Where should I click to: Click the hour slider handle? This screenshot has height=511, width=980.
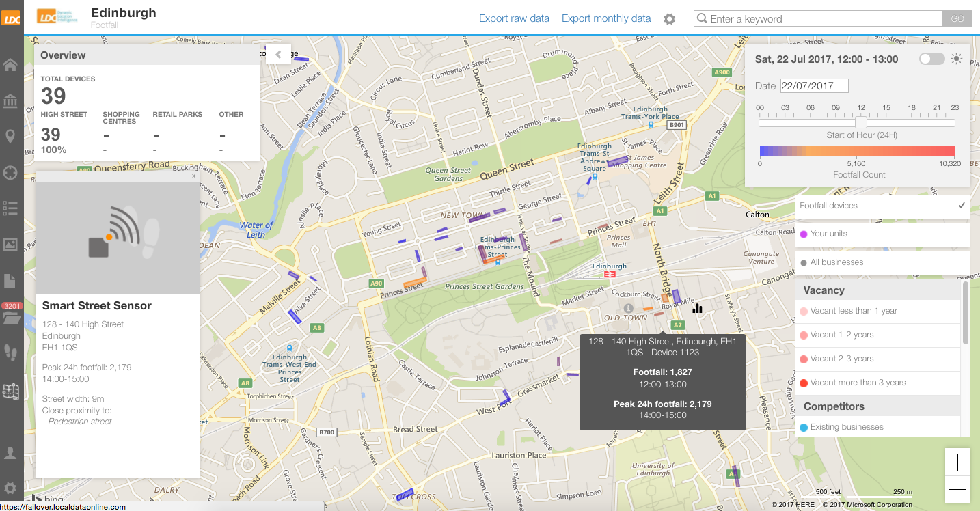point(861,122)
